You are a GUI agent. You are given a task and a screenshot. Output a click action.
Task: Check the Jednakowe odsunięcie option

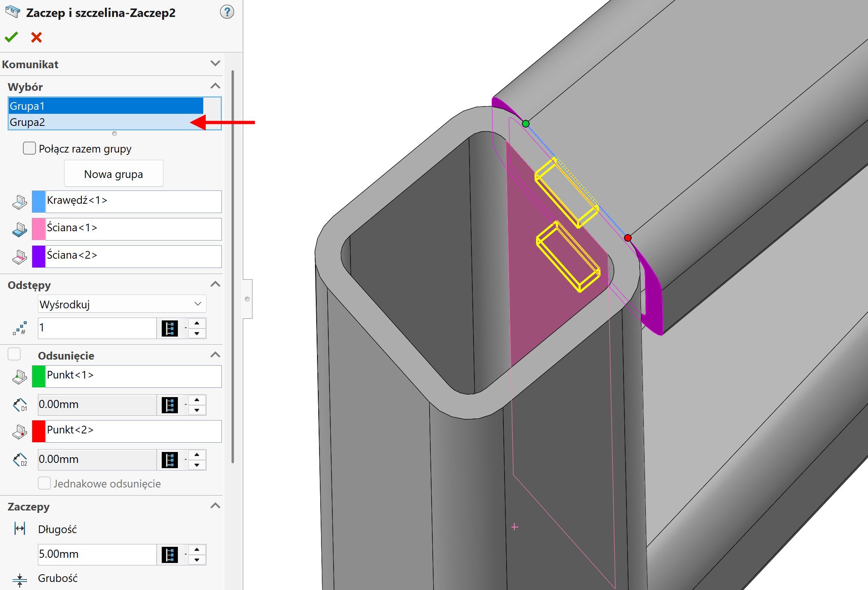tap(44, 483)
